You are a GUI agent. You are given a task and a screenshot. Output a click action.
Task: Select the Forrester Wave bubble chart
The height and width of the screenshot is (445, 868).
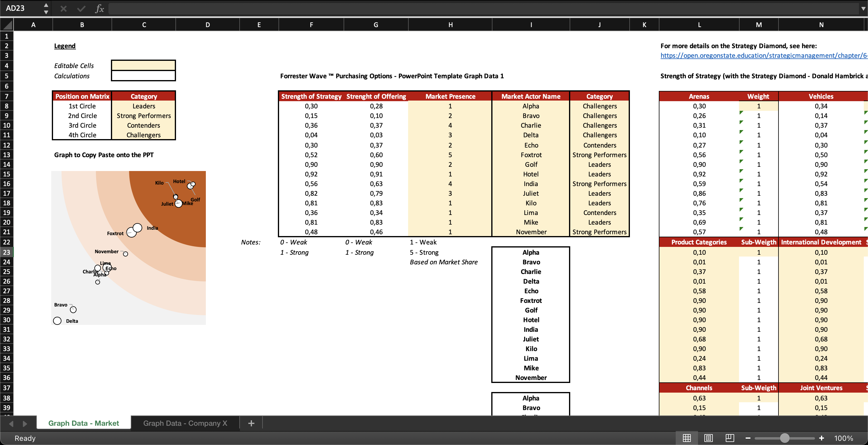click(x=128, y=248)
